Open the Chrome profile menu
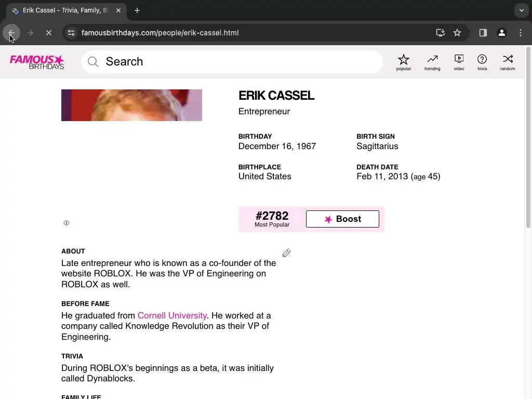The height and width of the screenshot is (399, 532). [x=501, y=33]
